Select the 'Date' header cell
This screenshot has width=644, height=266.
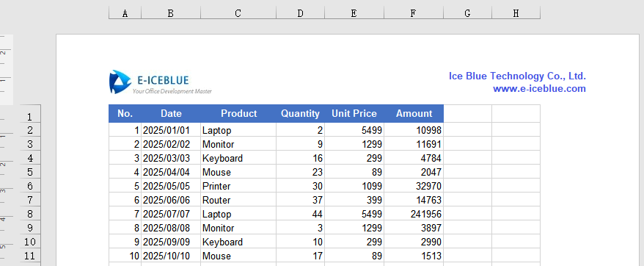[171, 114]
